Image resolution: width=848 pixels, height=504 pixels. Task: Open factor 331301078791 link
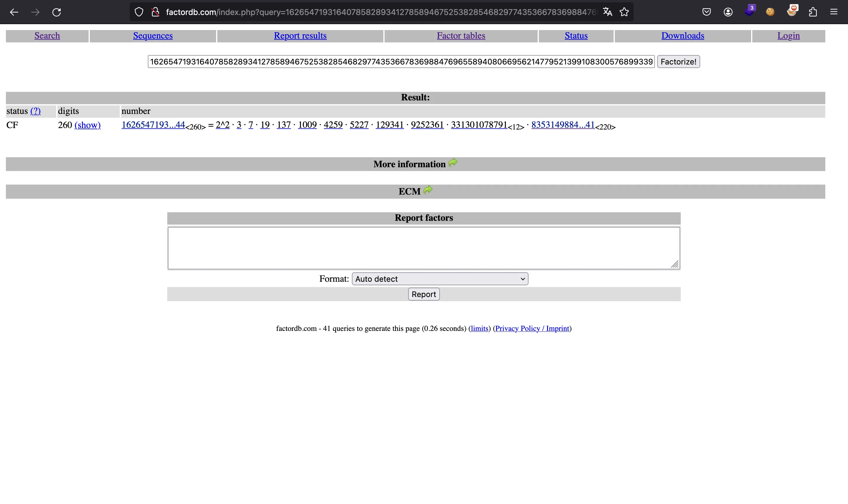(x=479, y=125)
